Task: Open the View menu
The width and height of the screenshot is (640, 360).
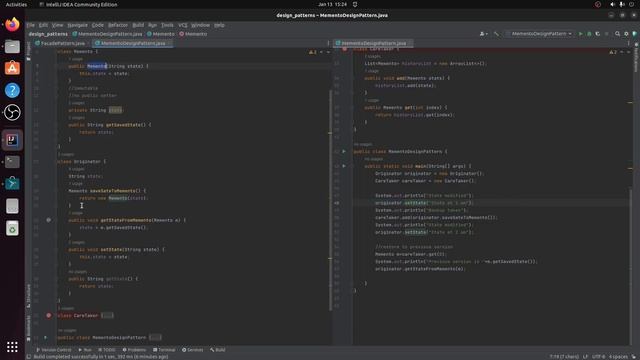Action: [57, 25]
